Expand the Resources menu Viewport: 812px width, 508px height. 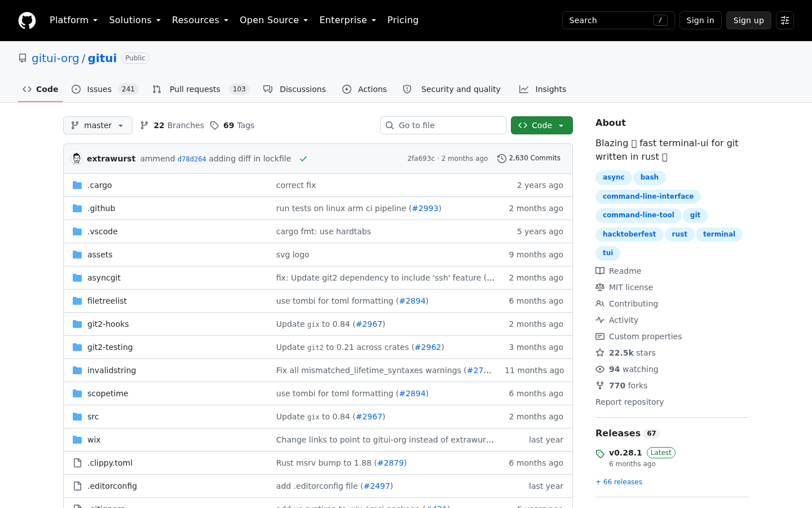(x=200, y=20)
